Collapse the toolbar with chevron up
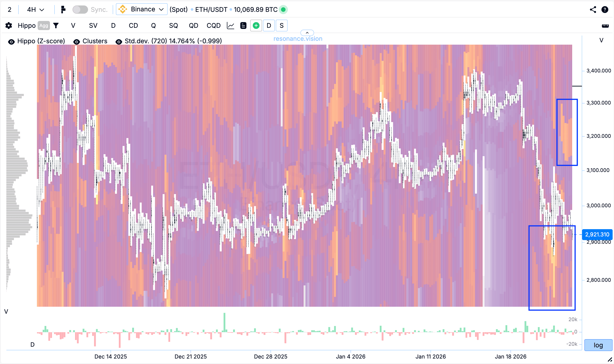The height and width of the screenshot is (364, 614). (x=307, y=33)
